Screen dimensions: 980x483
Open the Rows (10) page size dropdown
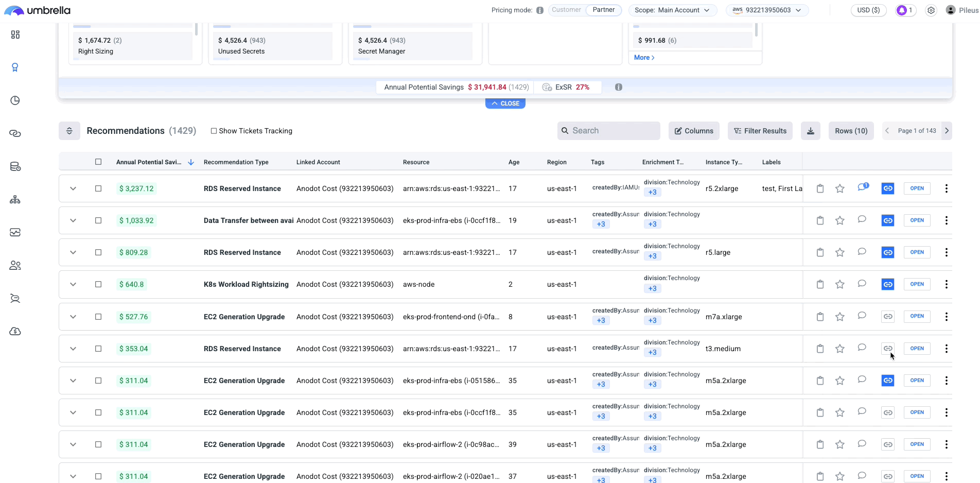(x=851, y=131)
